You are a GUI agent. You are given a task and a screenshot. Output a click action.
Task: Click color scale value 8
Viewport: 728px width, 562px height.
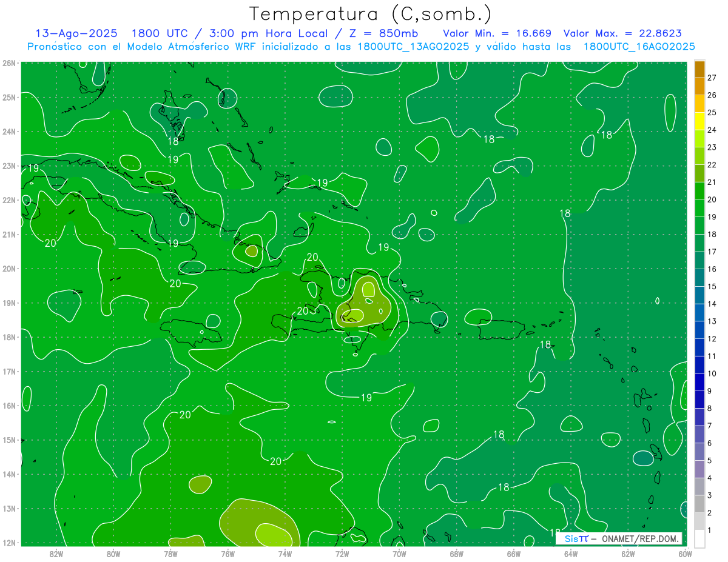tap(710, 409)
